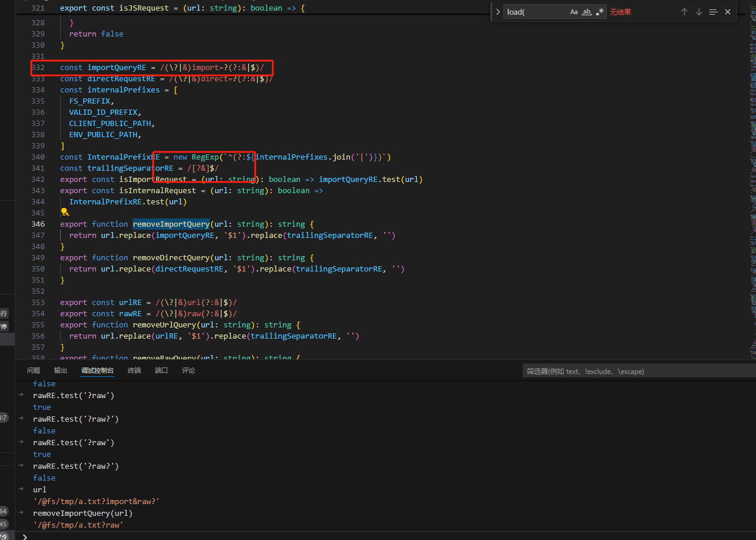The height and width of the screenshot is (540, 756).
Task: Click 'RegExp' constructor on line 340
Action: coord(205,157)
